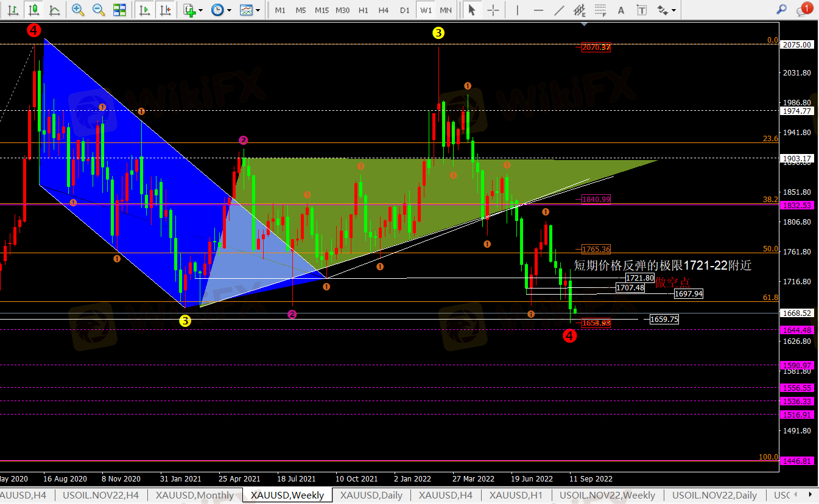This screenshot has width=819, height=504.
Task: Pick the Draw Vertical Line tool
Action: click(518, 10)
